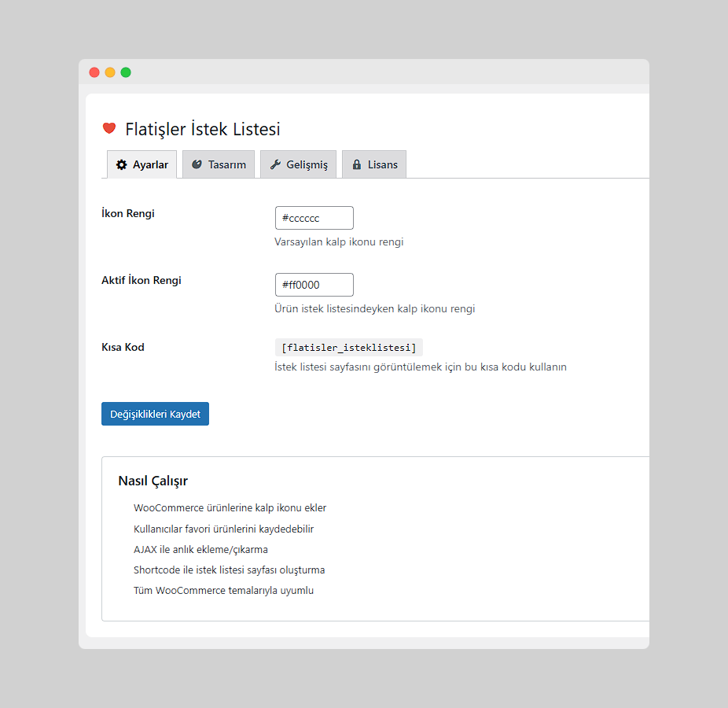Click the gear icon on the Ayarlar tab
The image size is (728, 708).
(121, 164)
